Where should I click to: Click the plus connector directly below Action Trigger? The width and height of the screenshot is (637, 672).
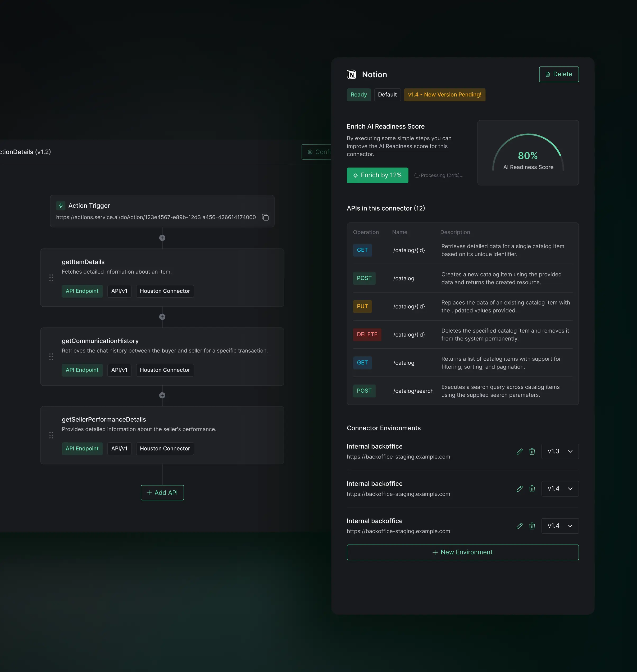point(162,238)
